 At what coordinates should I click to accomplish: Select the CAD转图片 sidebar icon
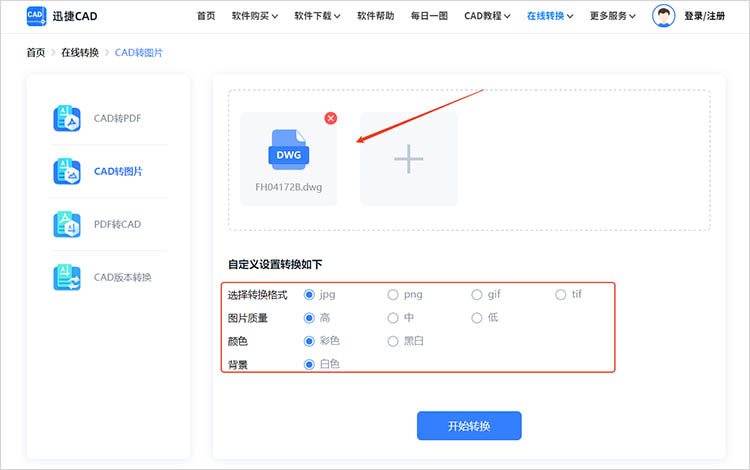pyautogui.click(x=67, y=171)
